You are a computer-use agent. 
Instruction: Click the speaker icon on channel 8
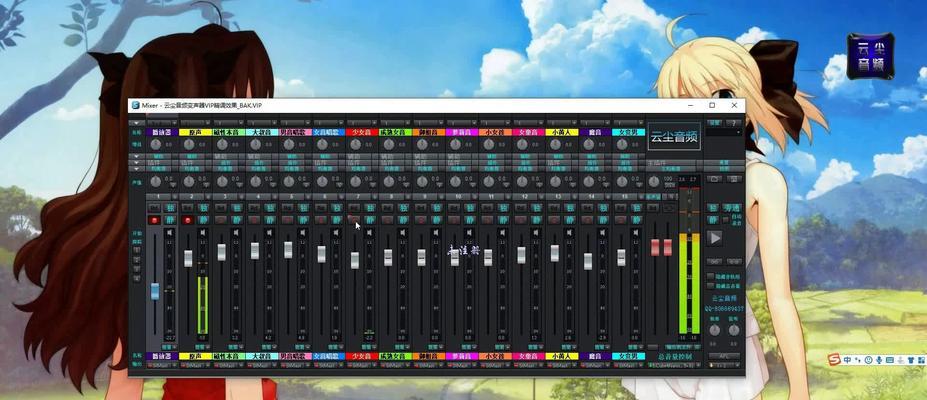(403, 233)
